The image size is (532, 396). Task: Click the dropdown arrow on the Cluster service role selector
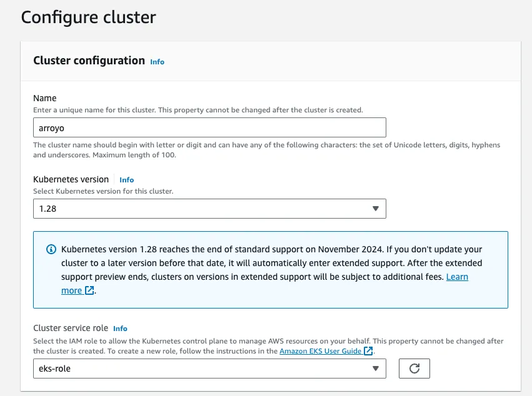pyautogui.click(x=376, y=369)
